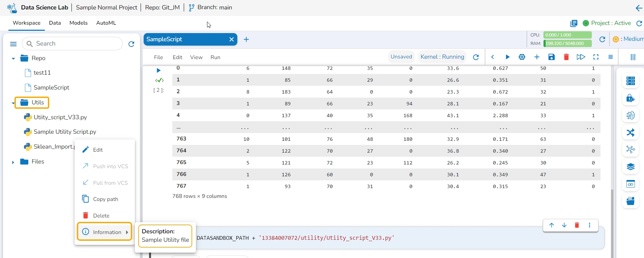
Task: Toggle the hamburger menu in the sidebar
Action: click(13, 44)
